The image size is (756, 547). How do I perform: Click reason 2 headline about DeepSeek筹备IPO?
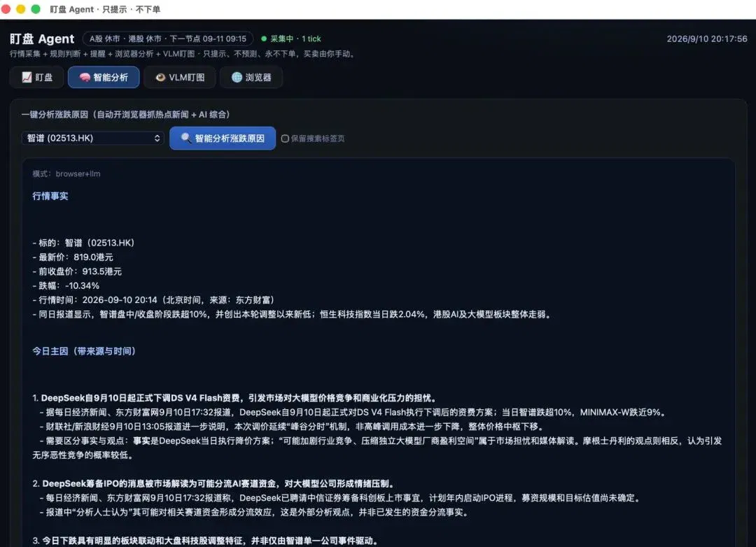[x=215, y=484]
